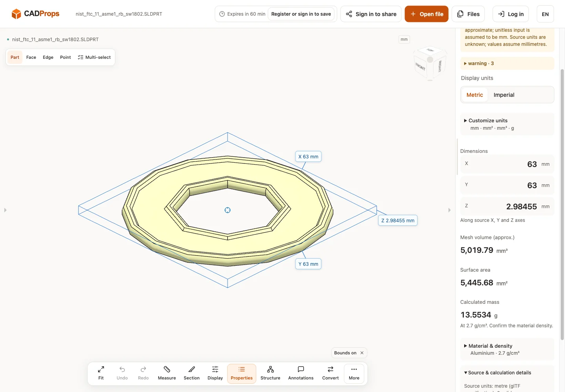Click calculated mass 13.5534 value

476,315
